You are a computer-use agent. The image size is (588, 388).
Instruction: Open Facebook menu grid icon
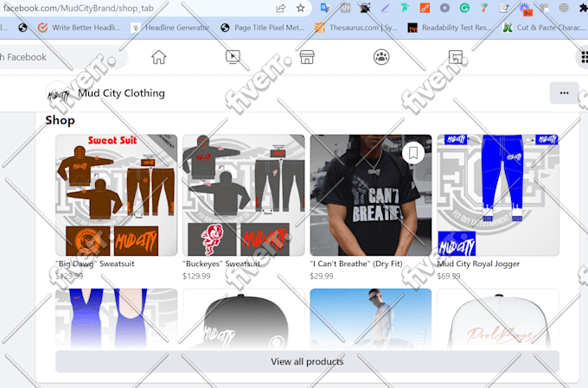(x=584, y=57)
